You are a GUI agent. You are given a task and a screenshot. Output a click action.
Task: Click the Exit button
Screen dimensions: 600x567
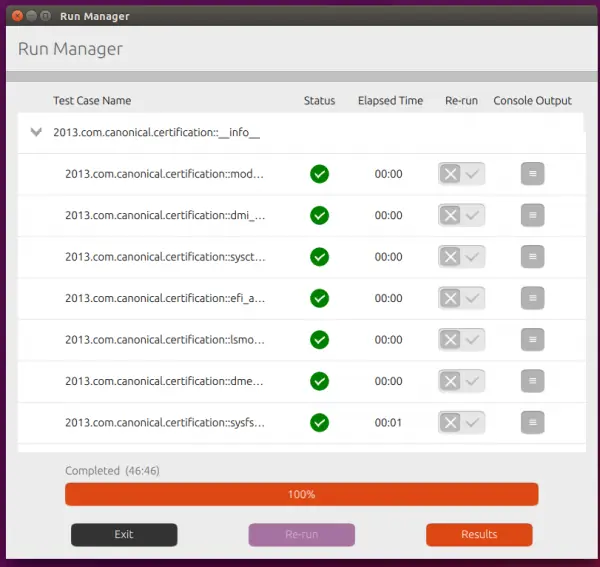coord(124,534)
